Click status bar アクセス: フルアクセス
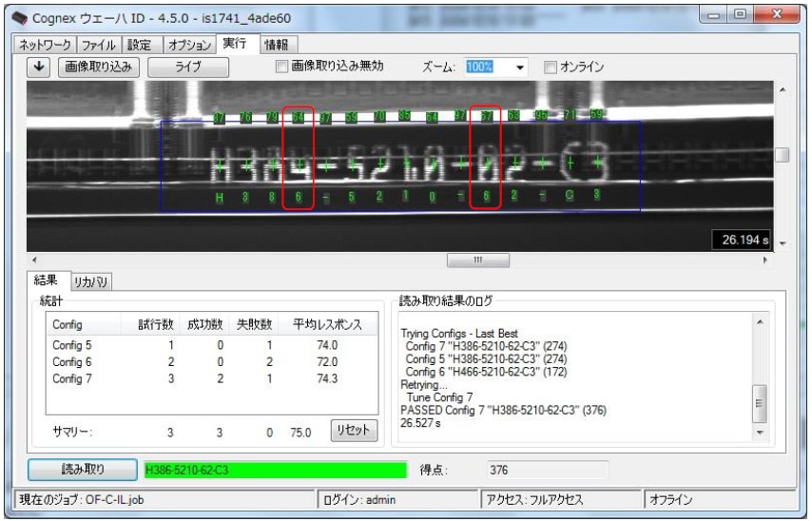The width and height of the screenshot is (812, 521). click(x=561, y=500)
